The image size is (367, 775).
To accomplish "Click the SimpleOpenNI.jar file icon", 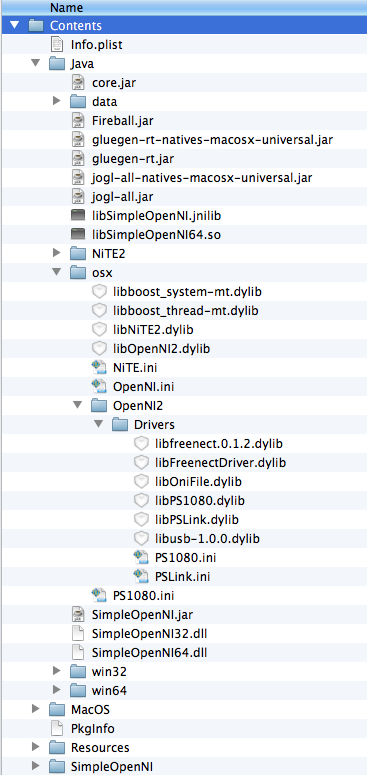I will (x=78, y=614).
